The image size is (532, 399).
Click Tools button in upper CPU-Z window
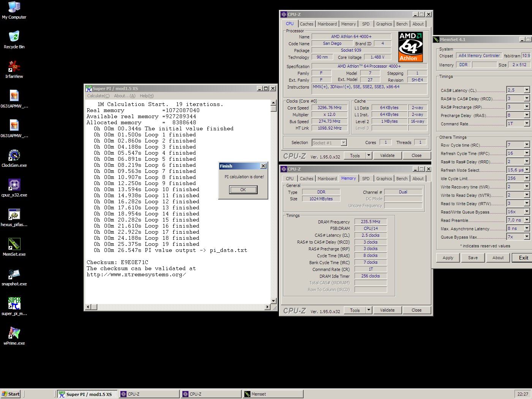tap(355, 155)
